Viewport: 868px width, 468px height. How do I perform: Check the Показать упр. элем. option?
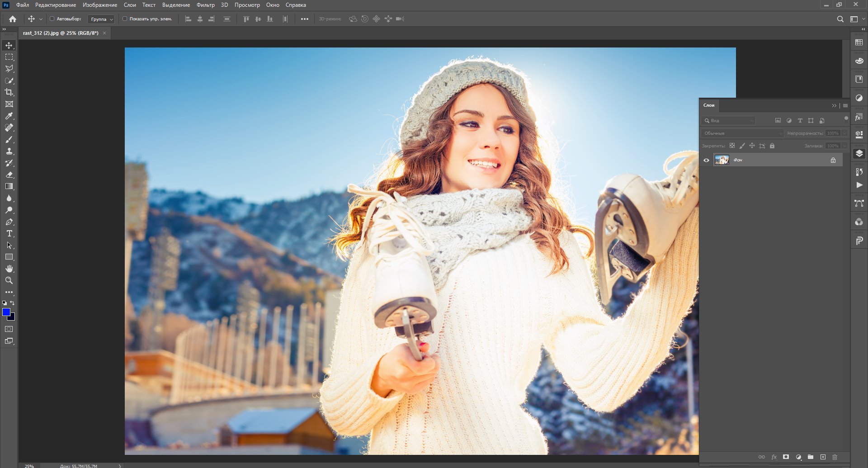(125, 19)
